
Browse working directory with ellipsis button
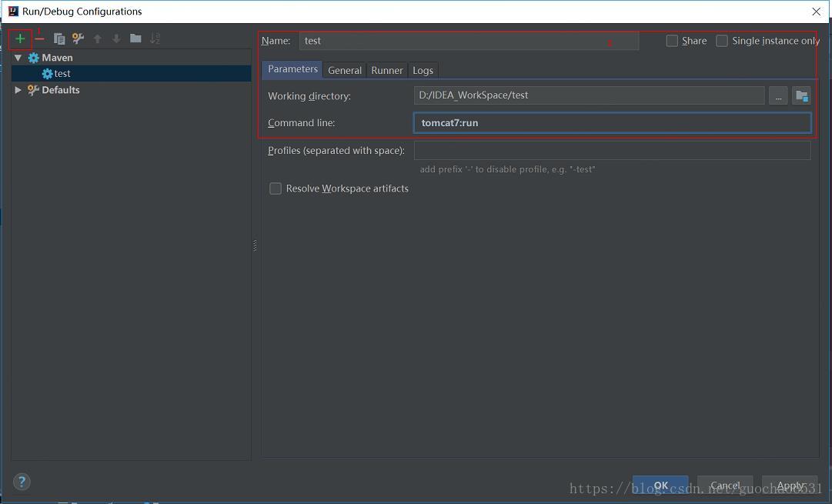[778, 96]
